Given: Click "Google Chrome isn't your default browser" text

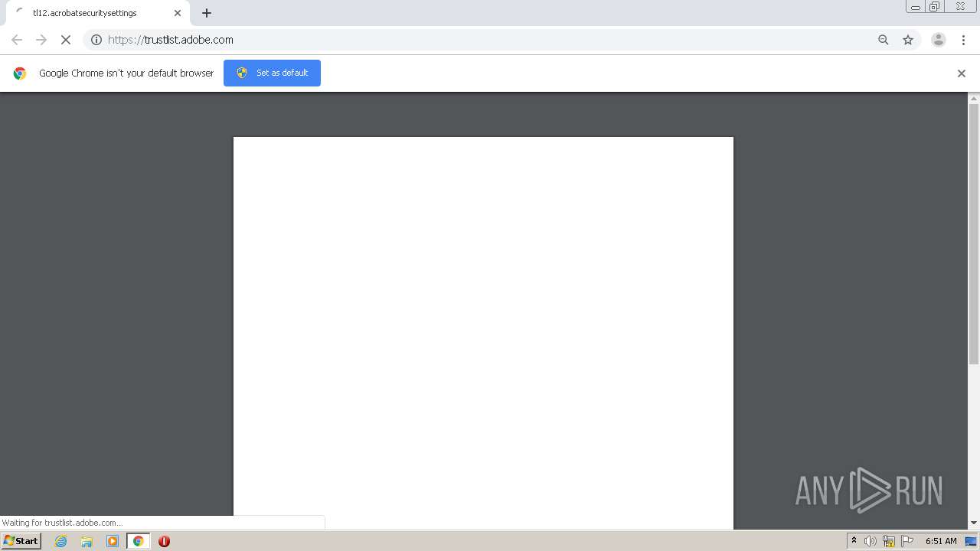Looking at the screenshot, I should [126, 73].
